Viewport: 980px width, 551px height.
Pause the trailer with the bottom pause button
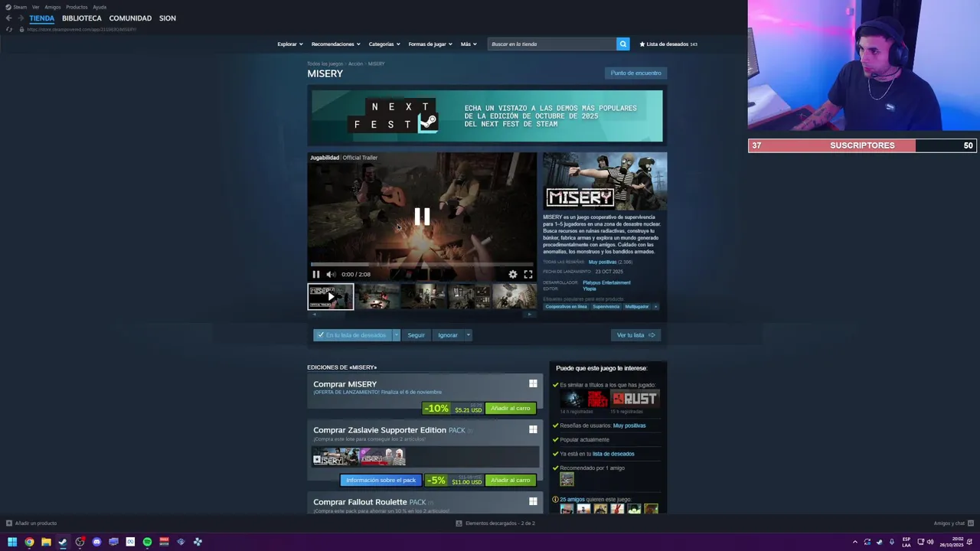pos(316,274)
